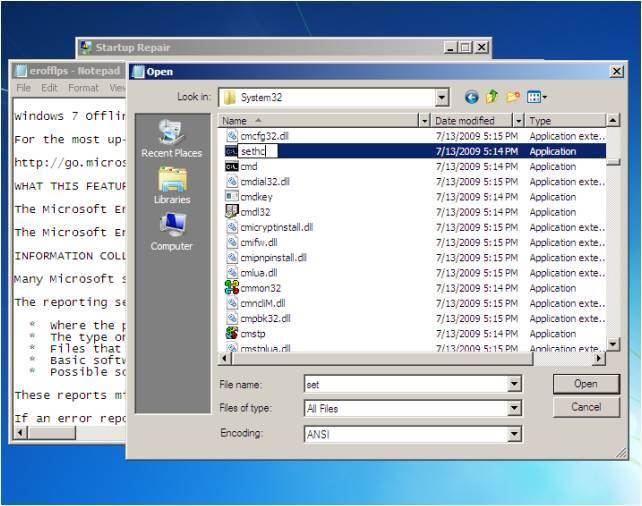Click file list horizontal scroll right arrow
Screen dimensions: 642x506
(599, 359)
